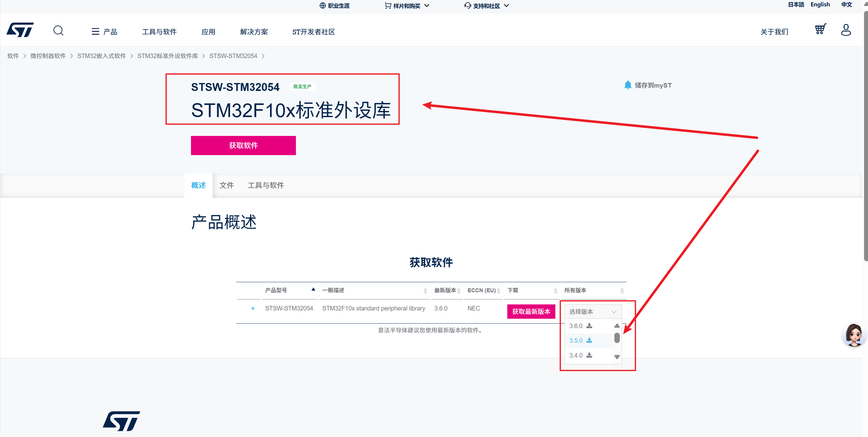The height and width of the screenshot is (437, 868).
Task: Open the shopping cart icon
Action: click(820, 29)
